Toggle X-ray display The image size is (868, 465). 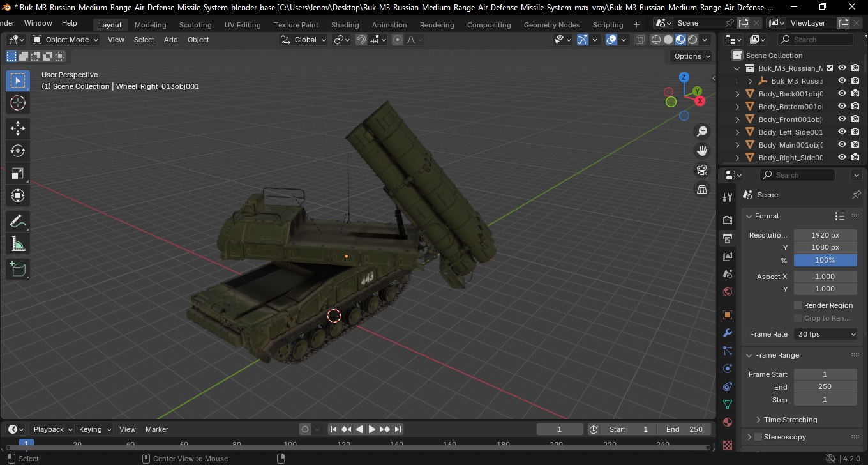[x=640, y=40]
